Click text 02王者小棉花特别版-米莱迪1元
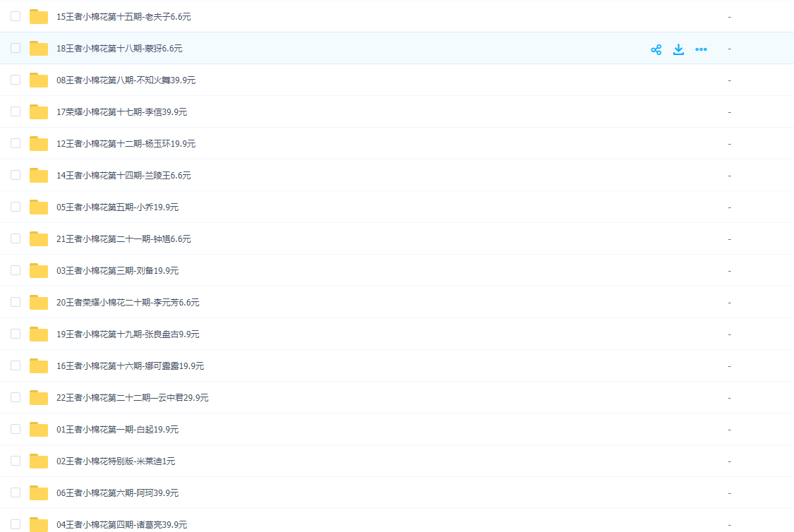This screenshot has width=794, height=532. (116, 461)
